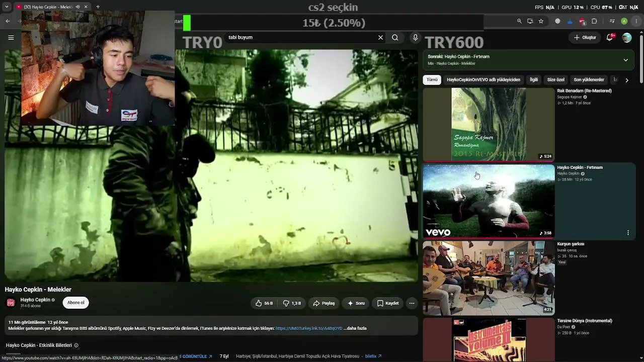
Task: Open the more options for Fırtınam video
Action: pos(628,233)
